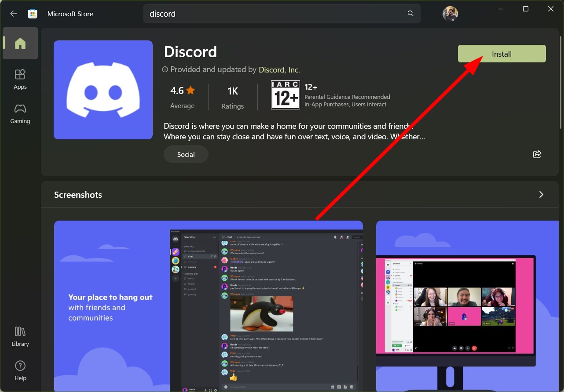Minimize the Microsoft Store window
The width and height of the screenshot is (564, 392).
(500, 9)
